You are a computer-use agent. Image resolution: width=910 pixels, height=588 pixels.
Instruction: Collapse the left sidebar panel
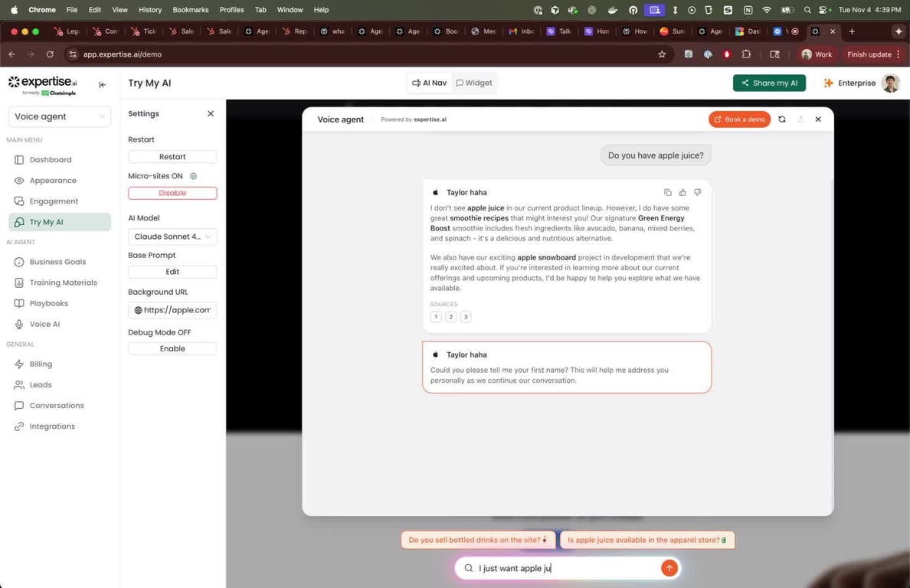[102, 85]
